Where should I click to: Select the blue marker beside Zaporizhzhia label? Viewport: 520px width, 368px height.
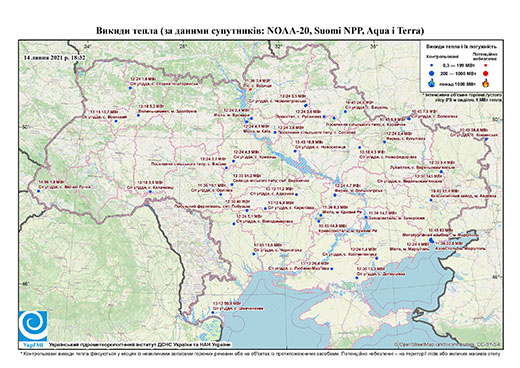pos(366,217)
